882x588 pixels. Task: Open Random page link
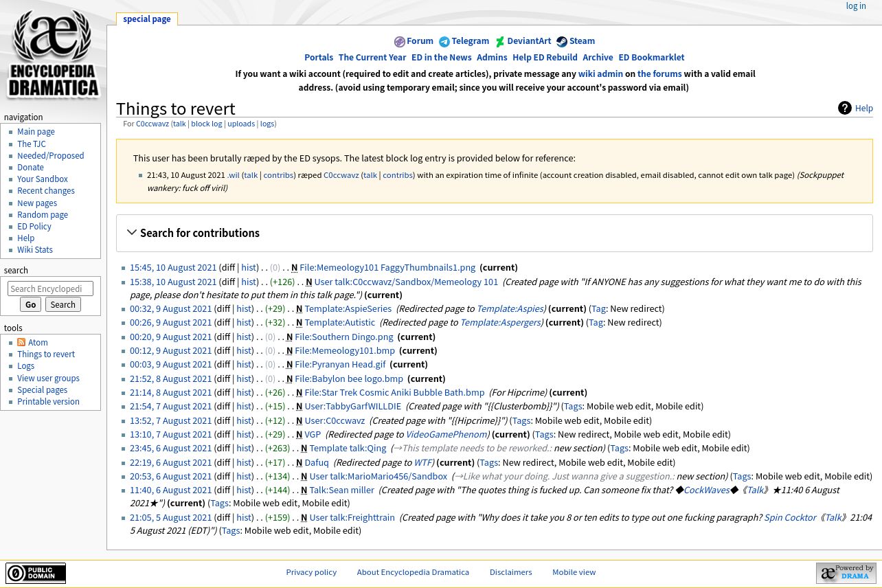coord(43,214)
